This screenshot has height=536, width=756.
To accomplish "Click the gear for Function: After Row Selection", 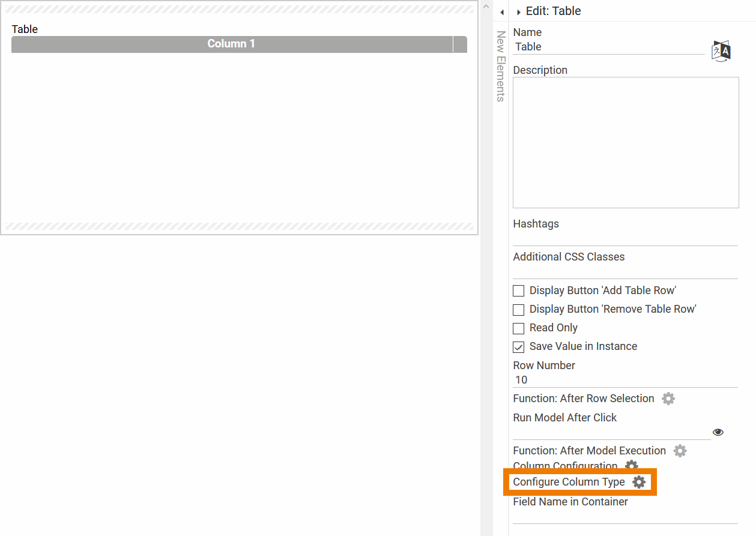I will click(668, 398).
